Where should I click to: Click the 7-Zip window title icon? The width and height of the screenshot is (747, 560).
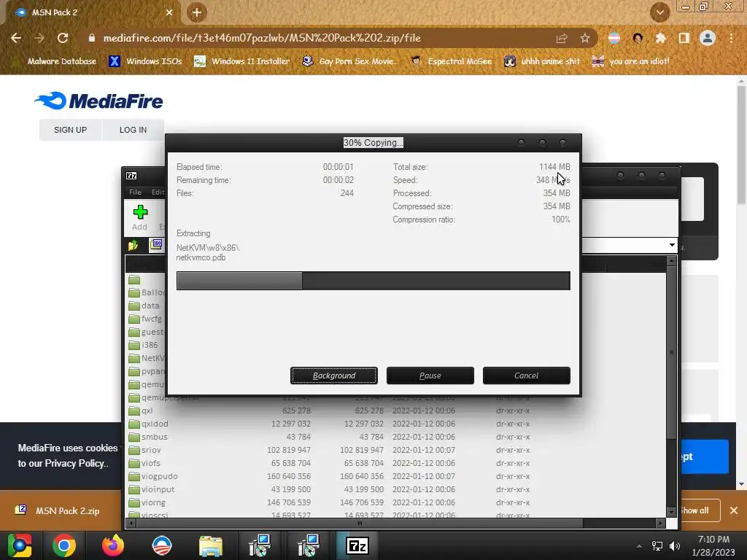point(131,176)
